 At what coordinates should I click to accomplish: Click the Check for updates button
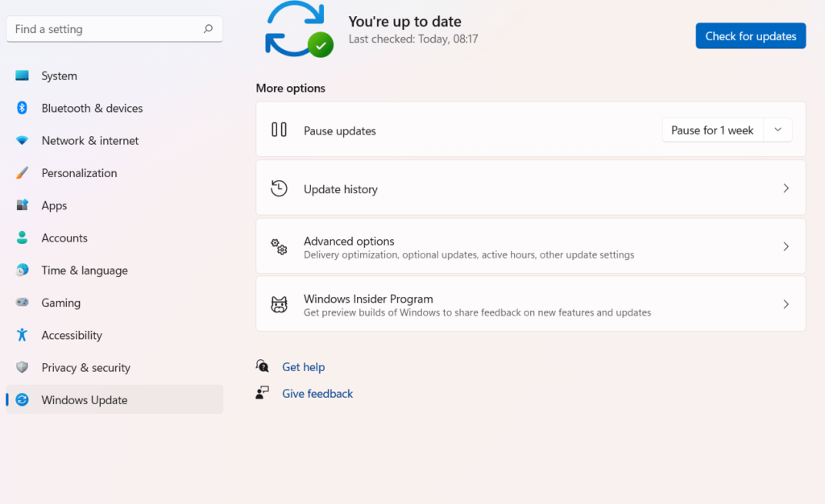[750, 35]
